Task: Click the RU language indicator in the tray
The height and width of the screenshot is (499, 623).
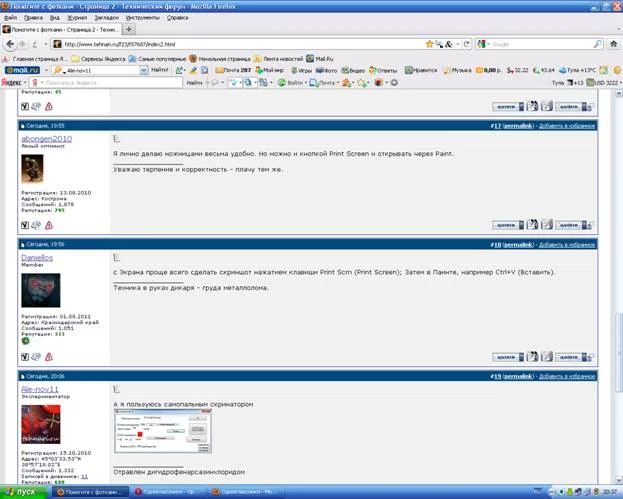Action: click(x=537, y=492)
